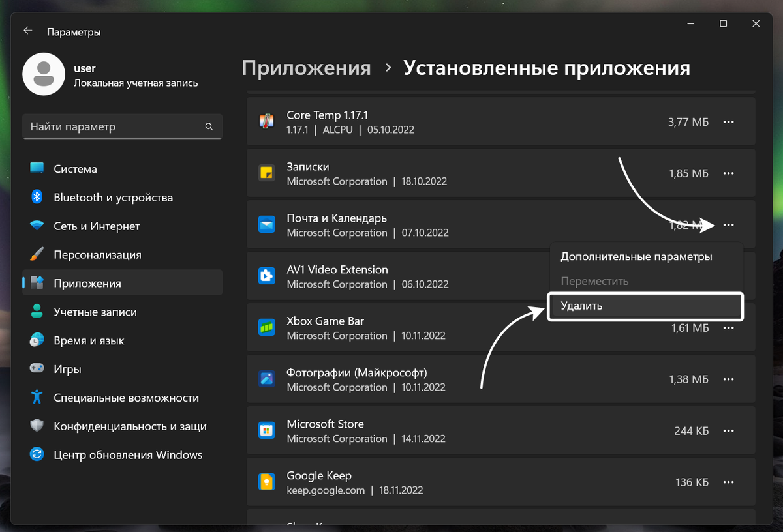Open the three-dot menu for Записки
Screen dimensions: 783x532
[729, 173]
